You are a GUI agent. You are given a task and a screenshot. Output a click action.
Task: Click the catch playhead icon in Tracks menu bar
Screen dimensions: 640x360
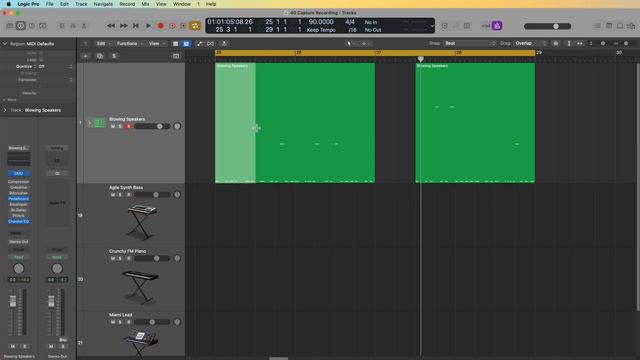pyautogui.click(x=224, y=43)
